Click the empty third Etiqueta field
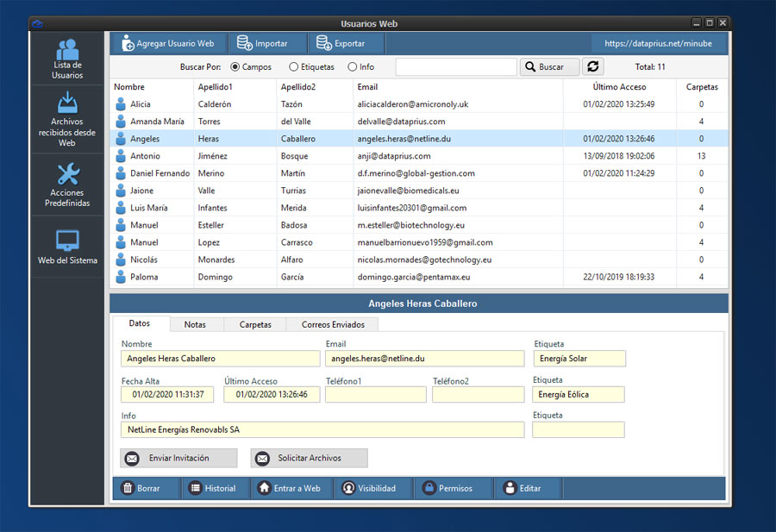The width and height of the screenshot is (776, 532). pos(578,429)
